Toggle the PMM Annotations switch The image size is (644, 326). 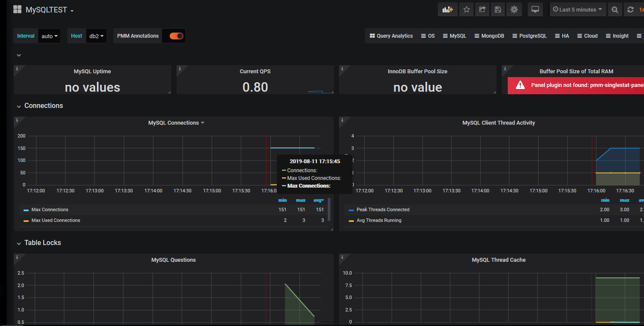176,36
